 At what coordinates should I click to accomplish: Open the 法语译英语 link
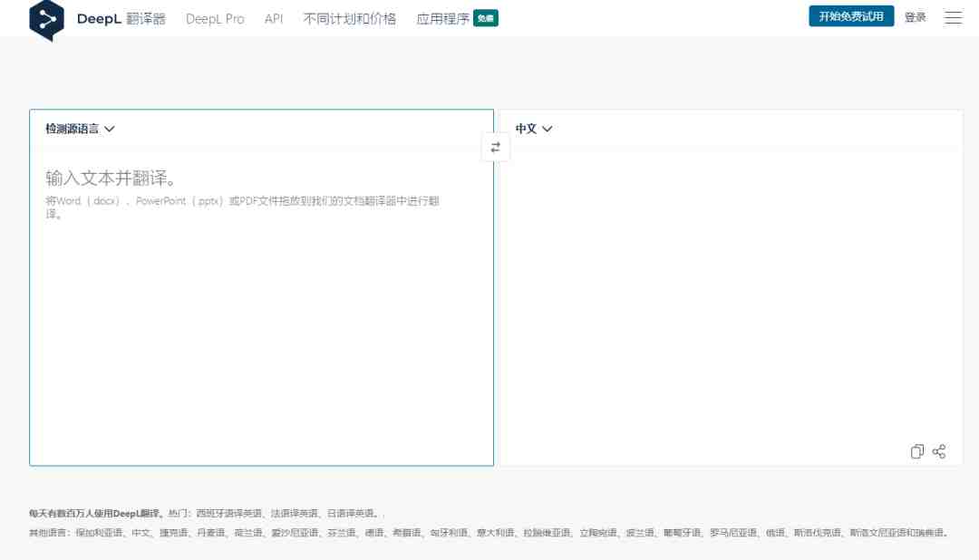(294, 513)
